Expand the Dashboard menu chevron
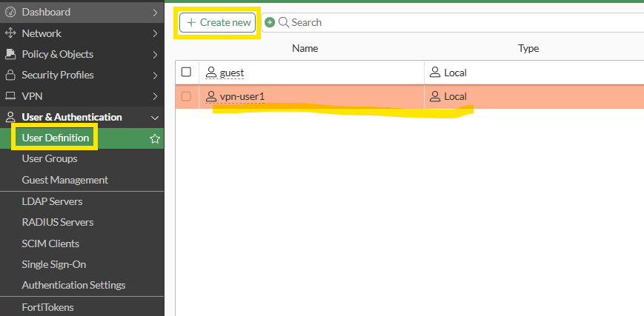Screen dimensions: 644x316 point(154,12)
